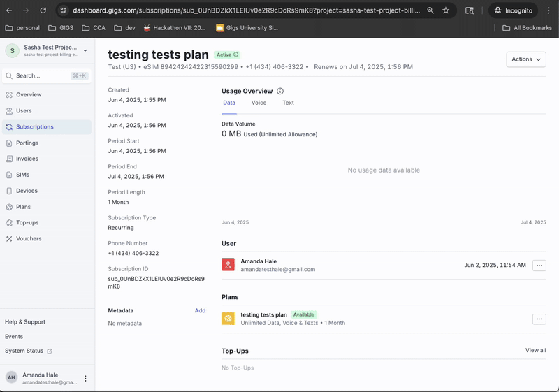Click the yellow plan icon
Screen dimensions: 559x392
pyautogui.click(x=228, y=319)
